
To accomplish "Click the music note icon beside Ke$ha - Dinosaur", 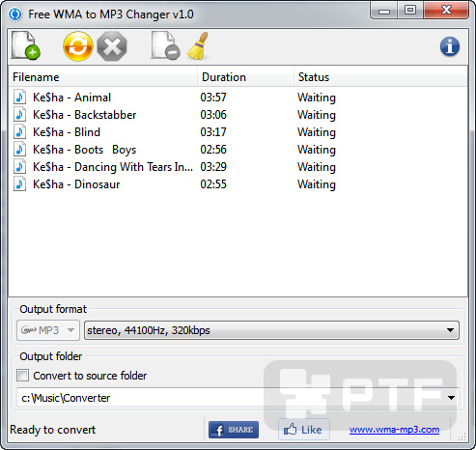I will point(19,183).
